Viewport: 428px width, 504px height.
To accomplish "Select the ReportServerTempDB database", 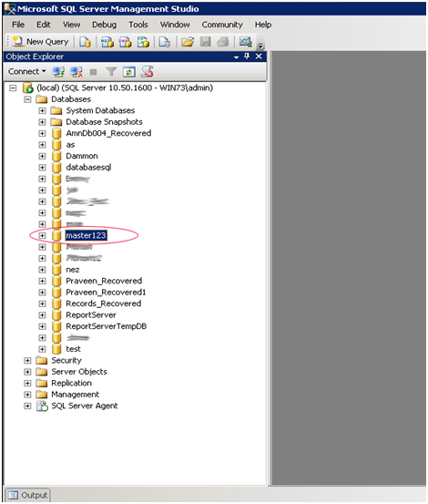I will point(107,326).
